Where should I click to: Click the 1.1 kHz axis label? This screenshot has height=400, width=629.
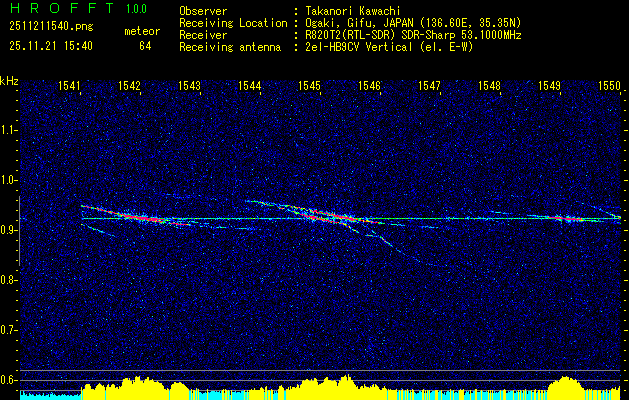7,130
